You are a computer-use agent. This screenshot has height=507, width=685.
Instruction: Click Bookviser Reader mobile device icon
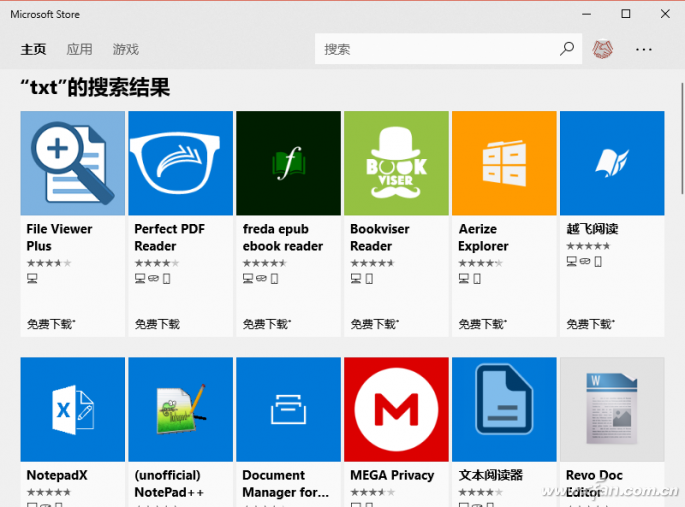(369, 279)
